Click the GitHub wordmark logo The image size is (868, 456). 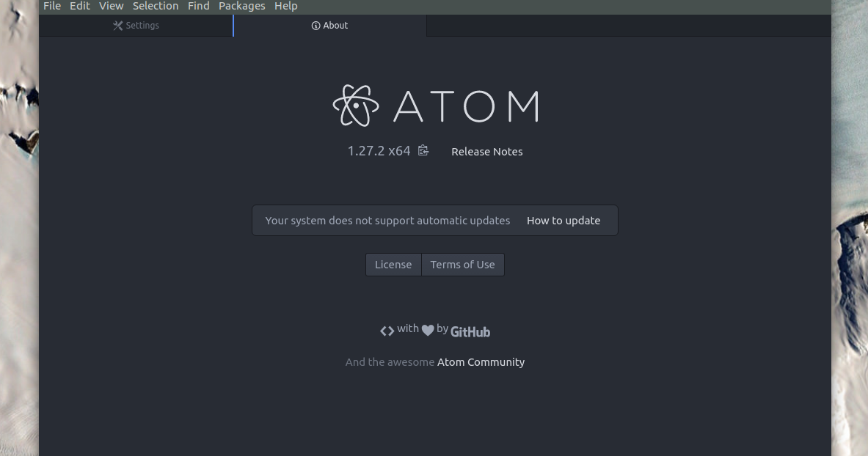[x=470, y=331]
